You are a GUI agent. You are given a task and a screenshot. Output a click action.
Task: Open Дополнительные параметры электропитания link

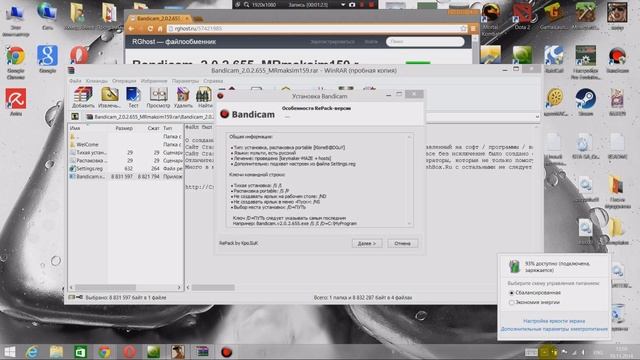coord(554,329)
